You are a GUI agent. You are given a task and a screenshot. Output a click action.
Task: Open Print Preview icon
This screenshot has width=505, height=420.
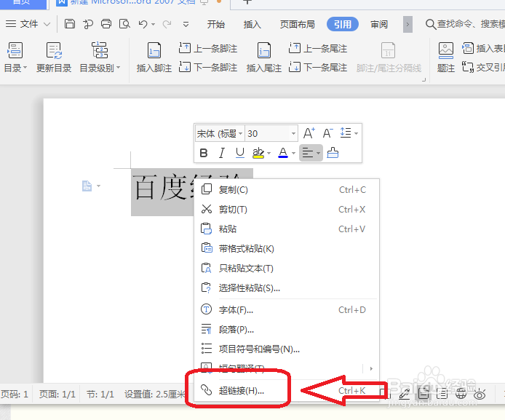pos(124,24)
